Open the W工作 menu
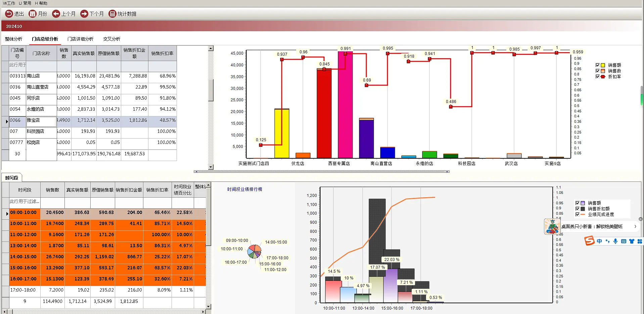Viewport: 644px width, 314px height. pyautogui.click(x=9, y=3)
